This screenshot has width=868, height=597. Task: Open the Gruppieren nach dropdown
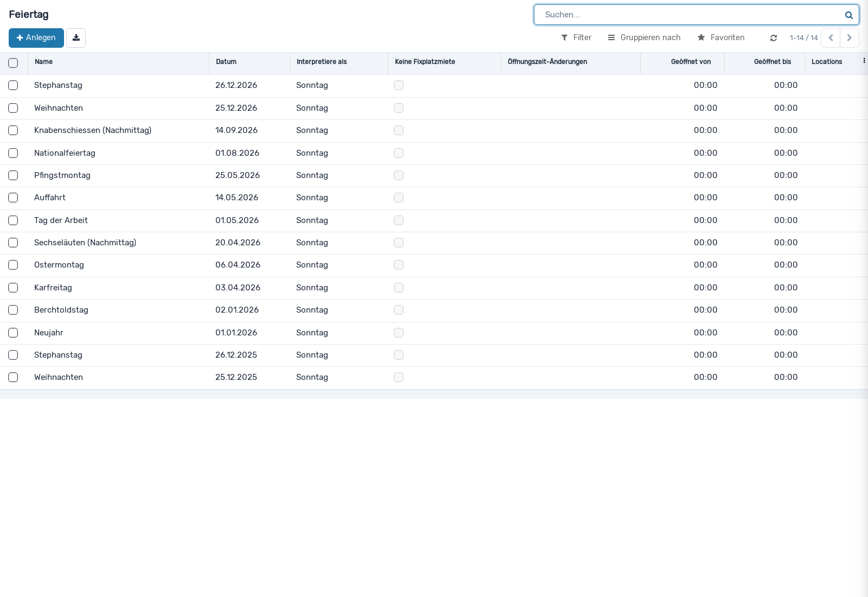pyautogui.click(x=644, y=37)
